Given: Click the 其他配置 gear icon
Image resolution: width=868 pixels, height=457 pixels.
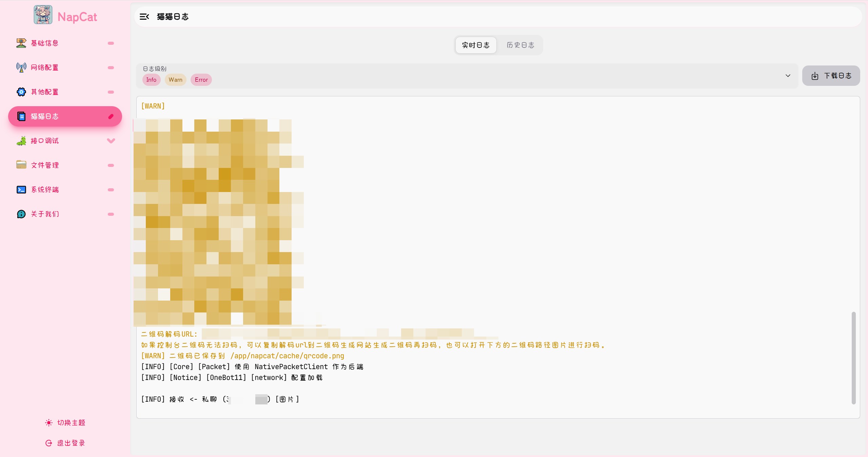Looking at the screenshot, I should (21, 92).
